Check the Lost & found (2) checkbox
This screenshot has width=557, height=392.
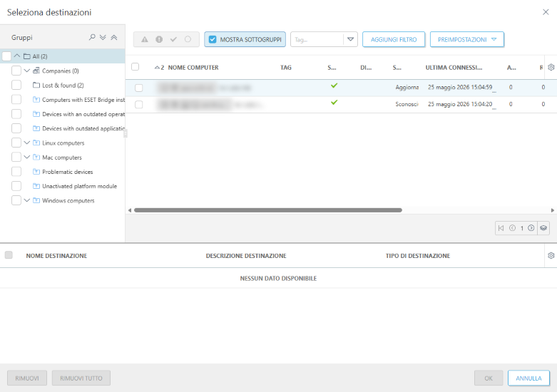pos(16,86)
